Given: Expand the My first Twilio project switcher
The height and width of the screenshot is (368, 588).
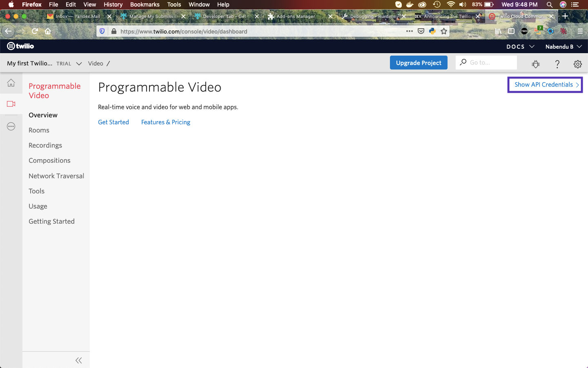Looking at the screenshot, I should (44, 63).
